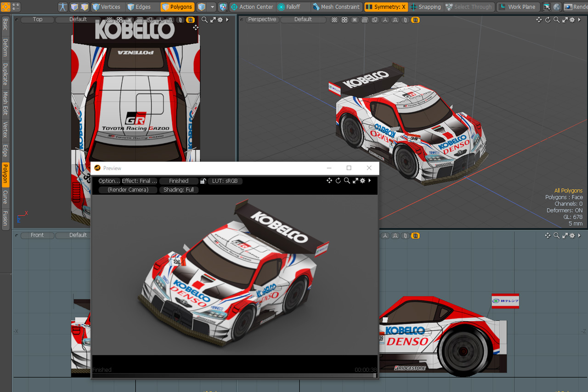This screenshot has width=588, height=392.
Task: Toggle checkerboard icon in Perspective viewport header
Action: coord(334,20)
